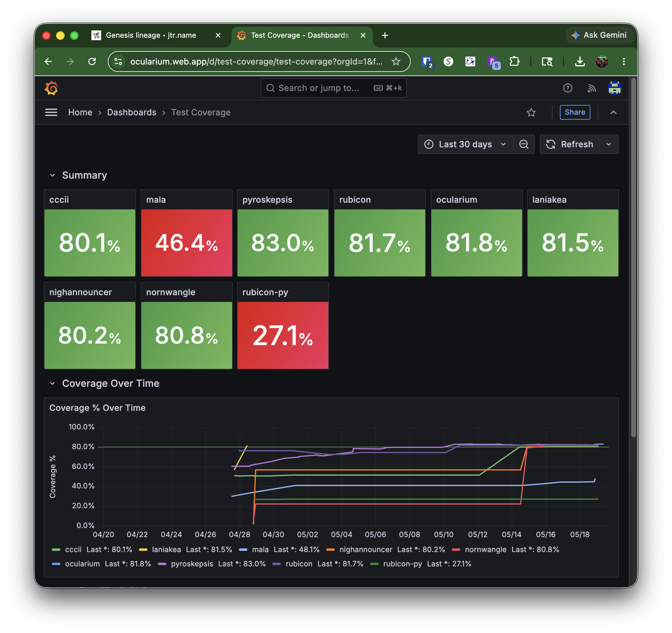Toggle rubicon-py series in legend
Image resolution: width=672 pixels, height=633 pixels.
402,564
